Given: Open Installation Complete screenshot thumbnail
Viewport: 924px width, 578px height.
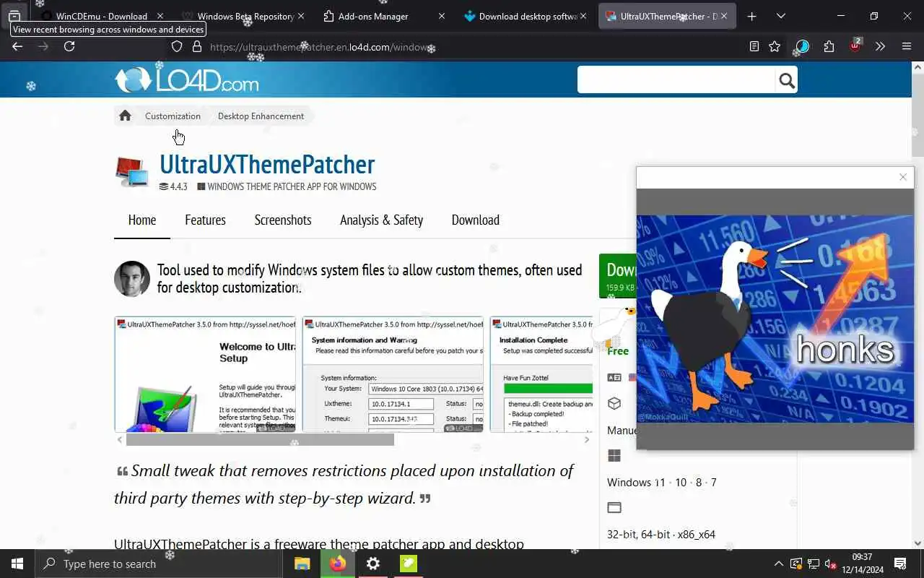Looking at the screenshot, I should pos(541,374).
